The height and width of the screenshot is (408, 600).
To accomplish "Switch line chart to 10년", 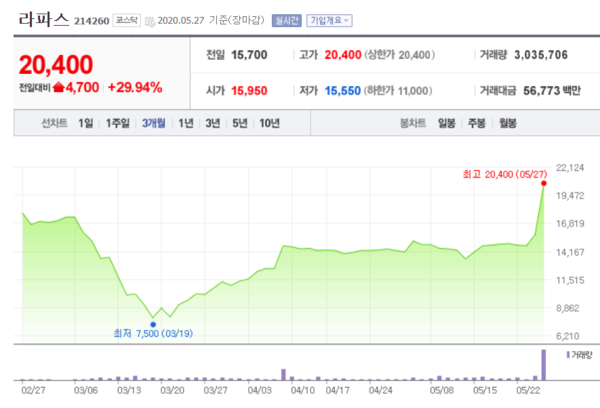I will (269, 123).
